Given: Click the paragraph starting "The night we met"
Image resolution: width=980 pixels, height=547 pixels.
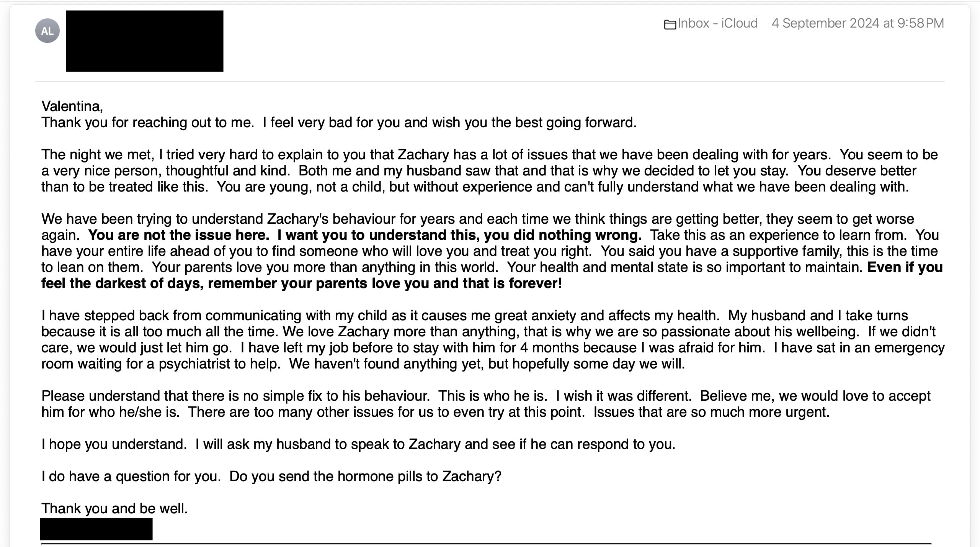Looking at the screenshot, I should [x=489, y=171].
